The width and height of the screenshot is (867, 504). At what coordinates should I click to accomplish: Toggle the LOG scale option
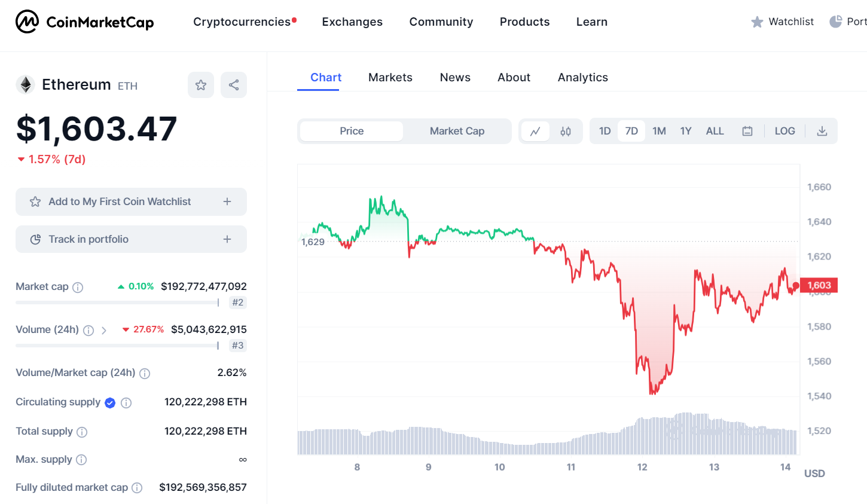point(784,131)
